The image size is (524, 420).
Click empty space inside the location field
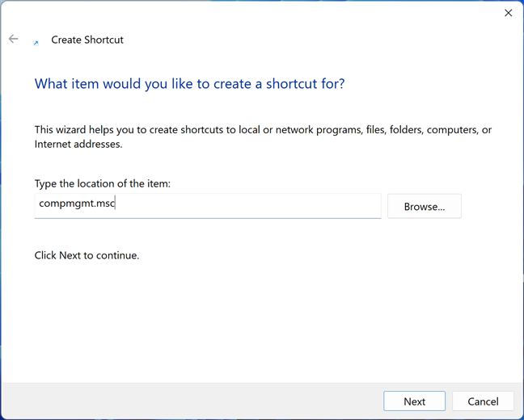pos(247,206)
